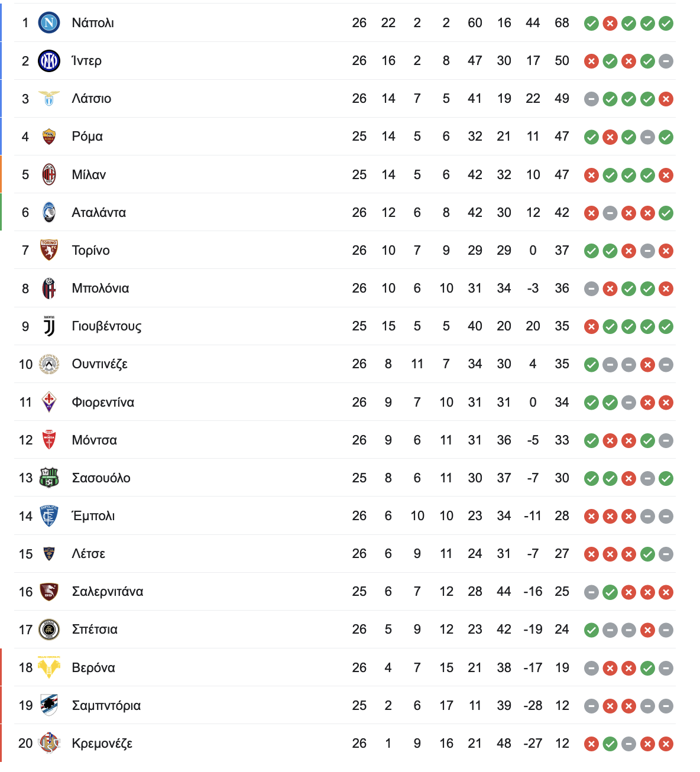Click the Ουντινέζε team name
This screenshot has height=772, width=700.
pos(99,364)
